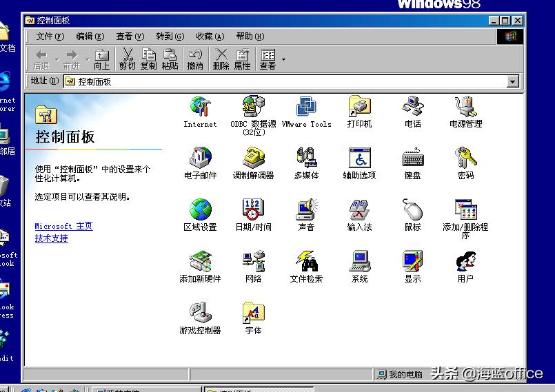Click the 剪切 cut toolbar button

click(x=127, y=59)
